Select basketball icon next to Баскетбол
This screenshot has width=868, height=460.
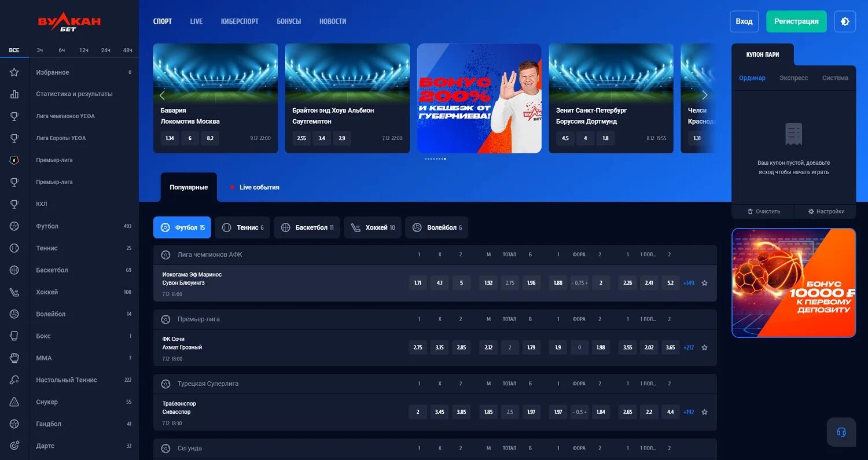(x=14, y=270)
